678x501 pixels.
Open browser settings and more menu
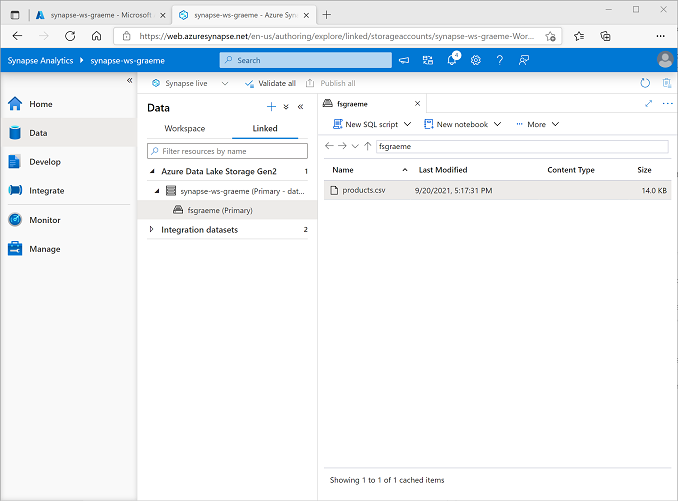click(660, 36)
